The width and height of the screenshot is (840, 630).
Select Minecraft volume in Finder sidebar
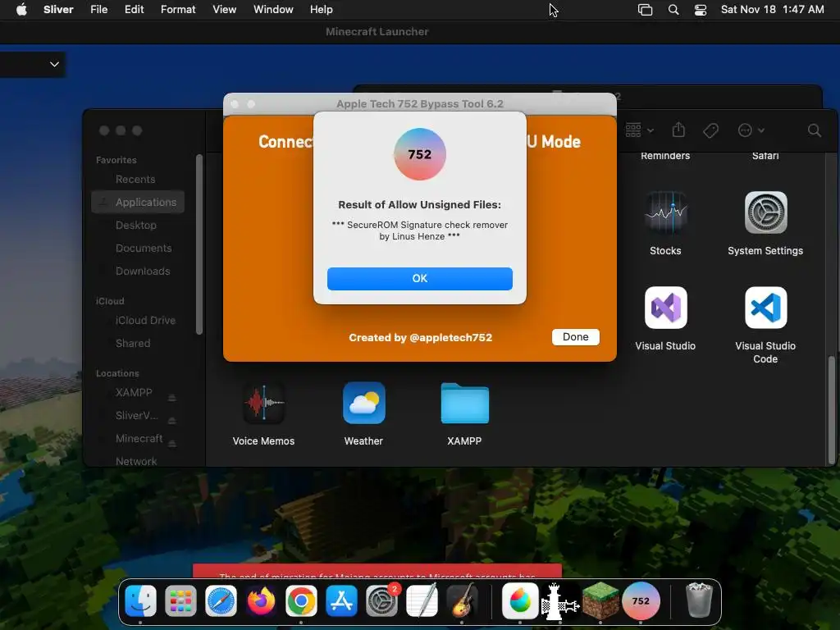point(139,439)
